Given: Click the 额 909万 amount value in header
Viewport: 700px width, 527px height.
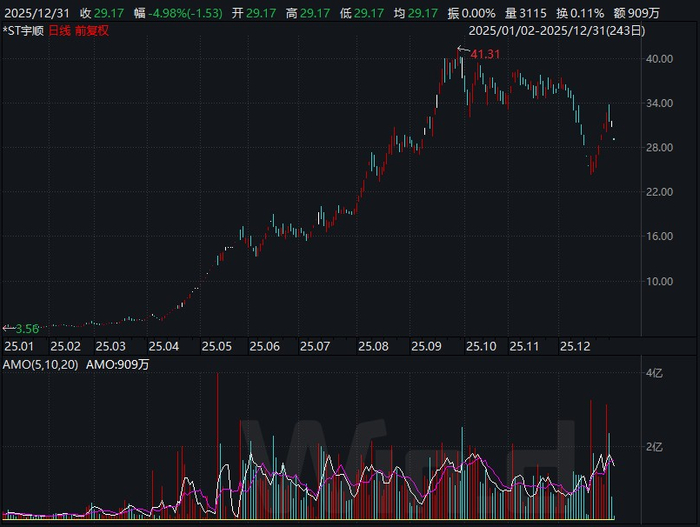Looking at the screenshot, I should (x=636, y=13).
